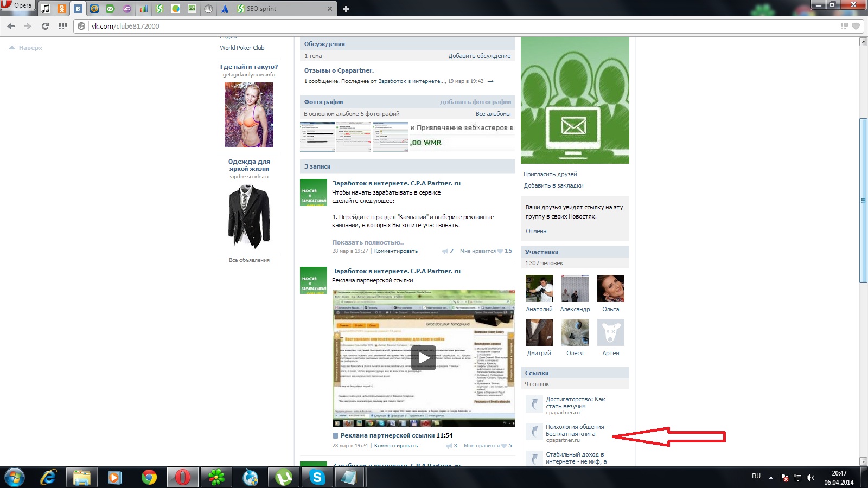Click Комментировать under 19:27 post

click(x=396, y=251)
